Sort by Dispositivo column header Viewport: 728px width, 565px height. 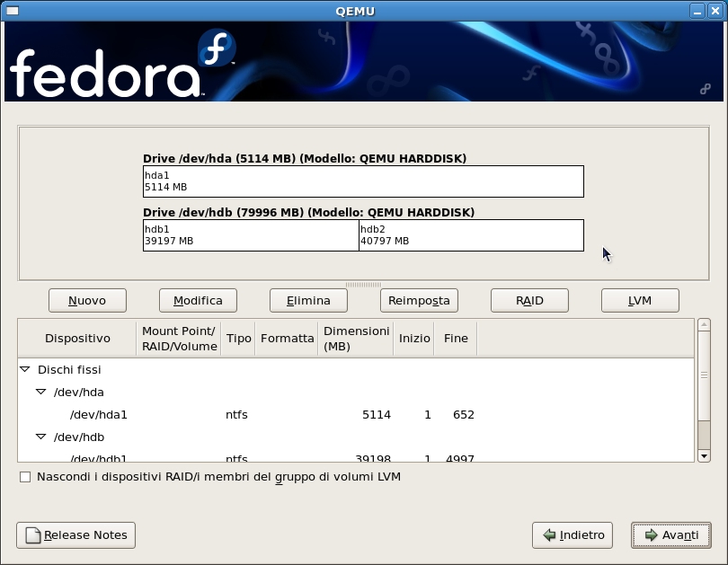77,339
